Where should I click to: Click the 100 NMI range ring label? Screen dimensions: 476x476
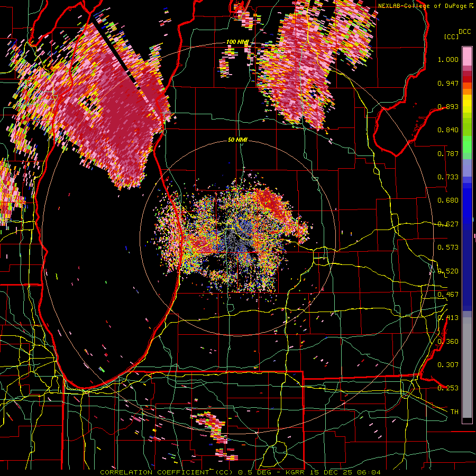(237, 42)
